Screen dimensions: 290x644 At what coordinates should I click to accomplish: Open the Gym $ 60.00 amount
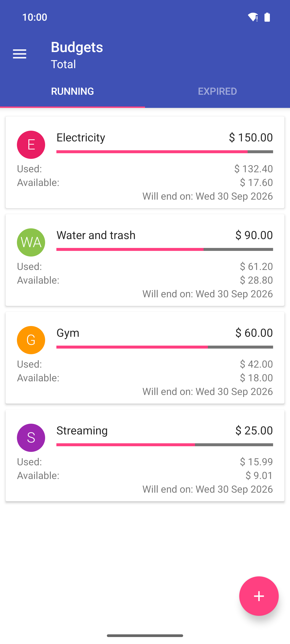point(254,333)
